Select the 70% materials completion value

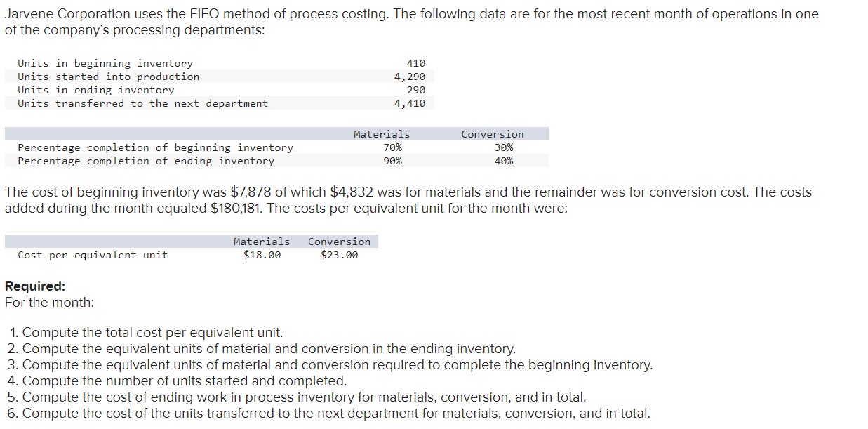393,147
